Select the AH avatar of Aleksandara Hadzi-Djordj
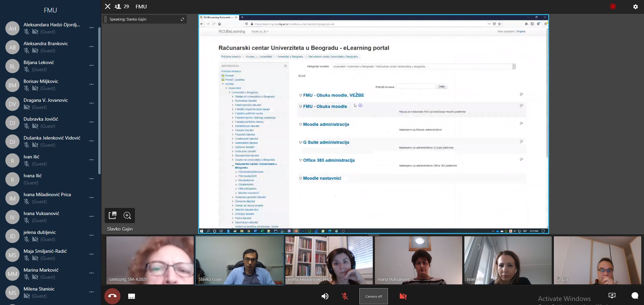 tap(12, 29)
